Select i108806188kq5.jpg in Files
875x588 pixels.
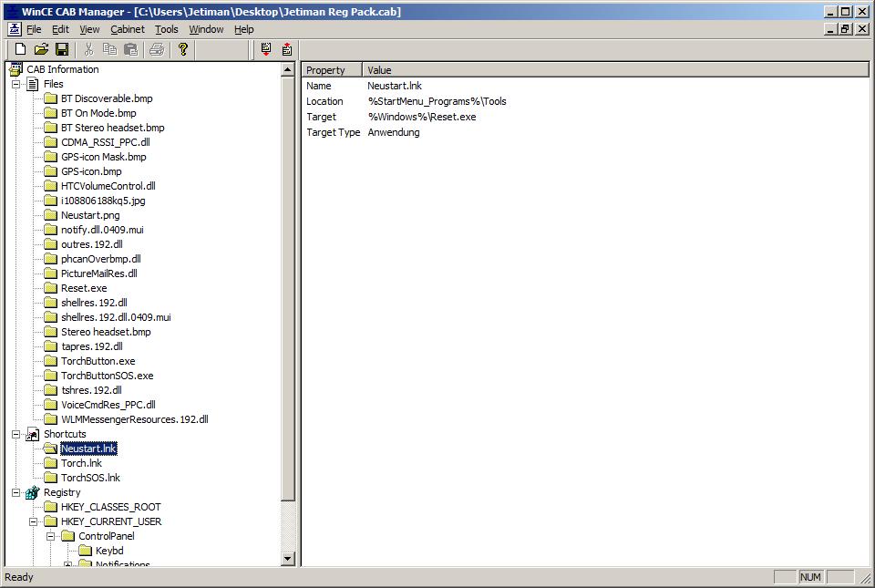point(103,201)
